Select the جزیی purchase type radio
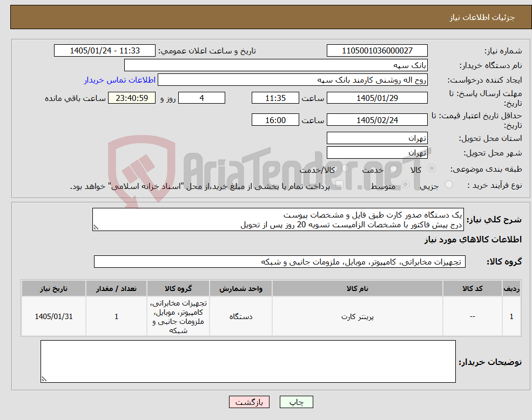 click(449, 184)
